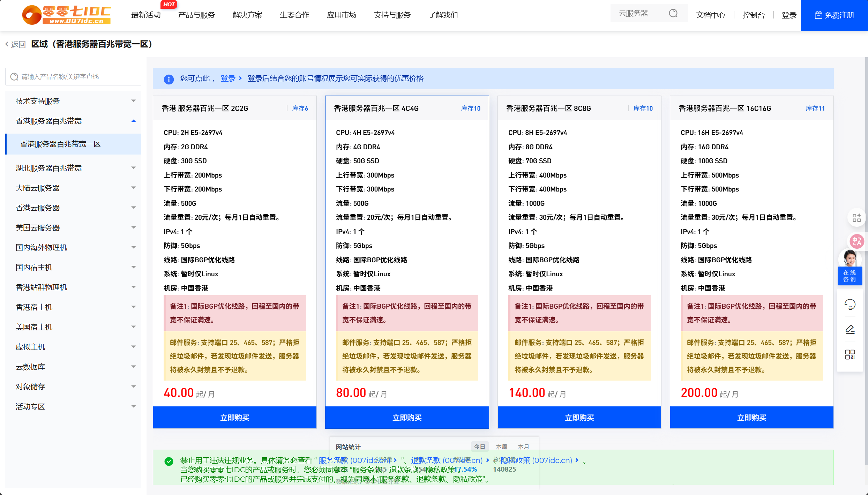Screen dimensions: 868x495
Task: Show the QR code icon on right sidebar
Action: (850, 354)
